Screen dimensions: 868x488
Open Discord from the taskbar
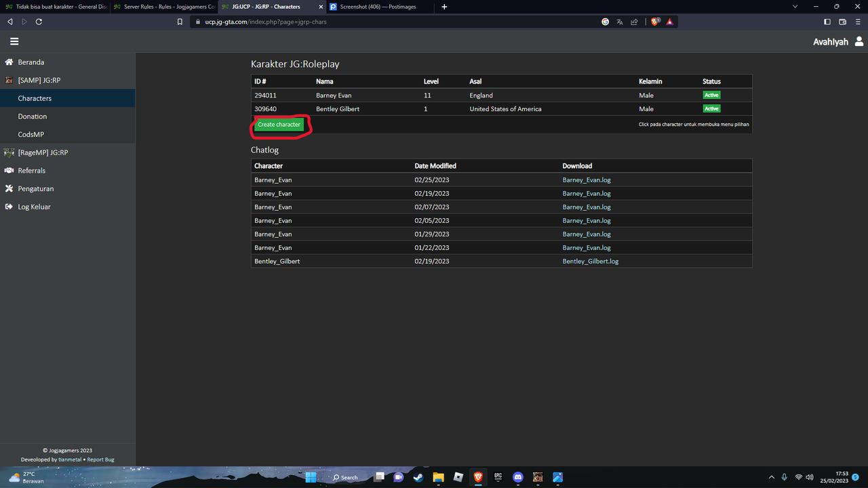click(518, 477)
